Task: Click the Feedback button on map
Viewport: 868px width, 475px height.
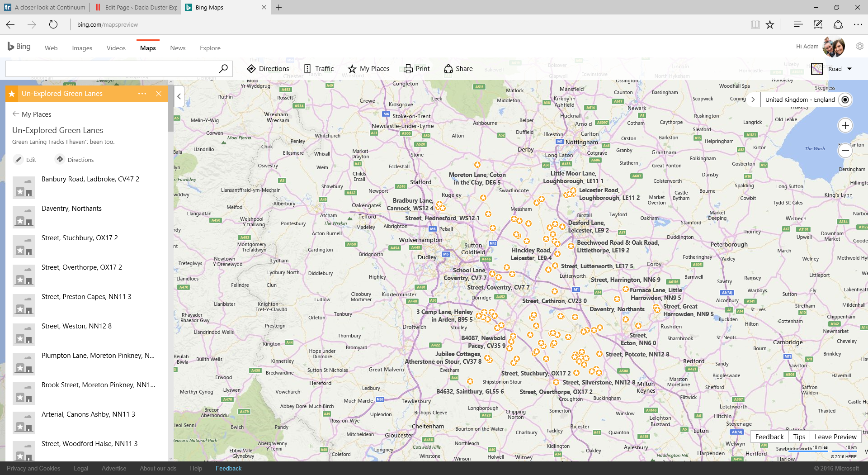Action: 769,437
